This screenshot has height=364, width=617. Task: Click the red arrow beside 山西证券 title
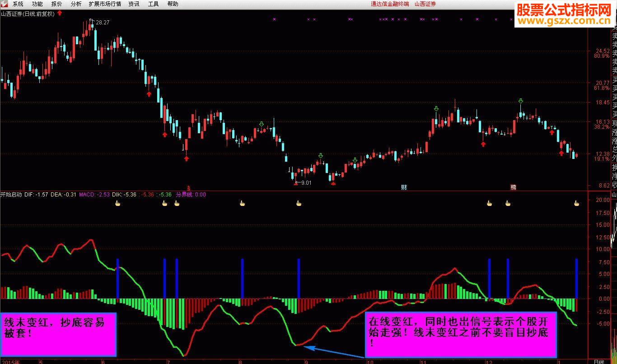coord(60,14)
